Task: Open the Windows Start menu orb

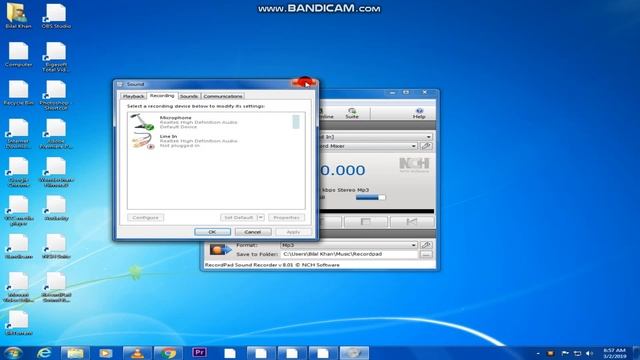Action: click(x=13, y=353)
